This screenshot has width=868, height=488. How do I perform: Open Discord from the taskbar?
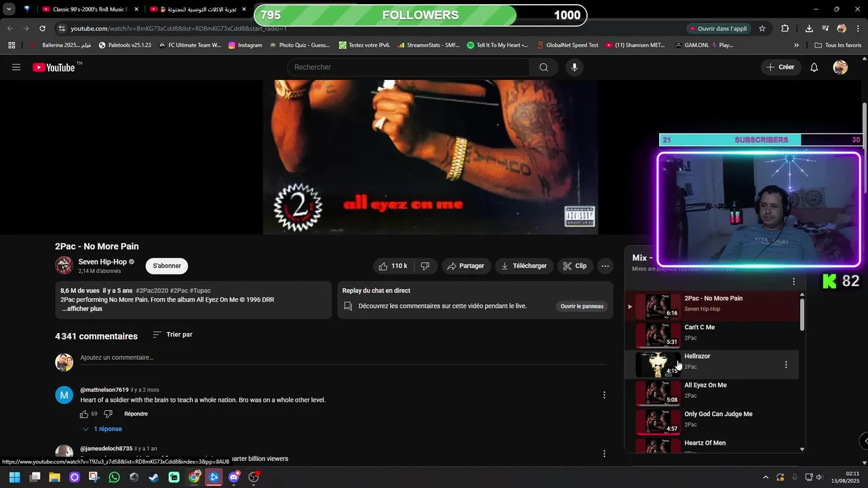234,477
